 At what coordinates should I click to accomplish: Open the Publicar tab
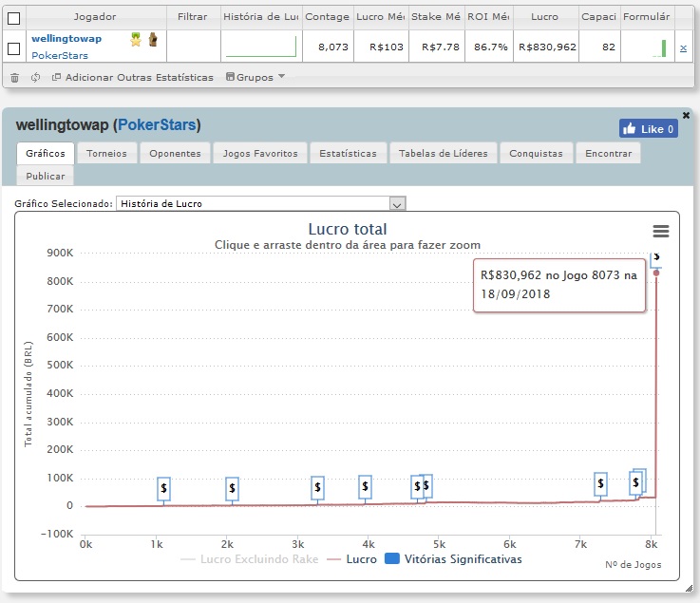46,176
